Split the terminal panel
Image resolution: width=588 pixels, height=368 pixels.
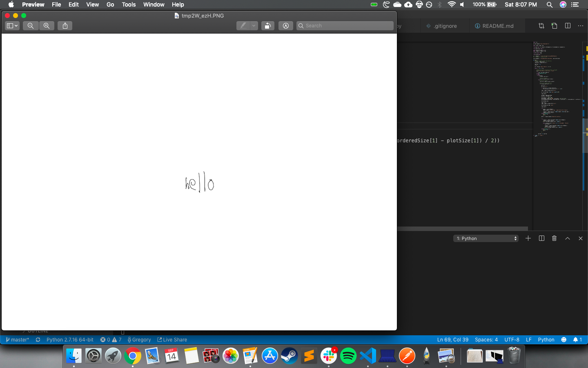pyautogui.click(x=541, y=238)
